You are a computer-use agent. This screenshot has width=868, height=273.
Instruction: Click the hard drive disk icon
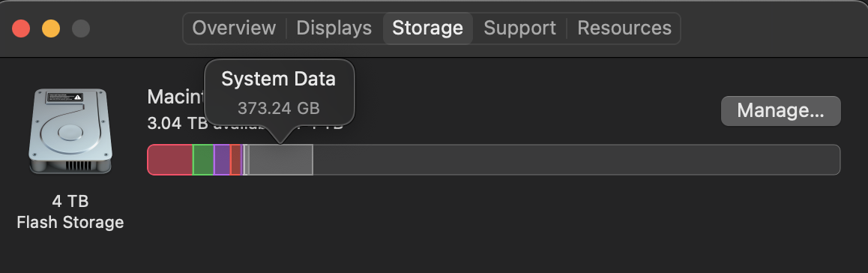70,130
